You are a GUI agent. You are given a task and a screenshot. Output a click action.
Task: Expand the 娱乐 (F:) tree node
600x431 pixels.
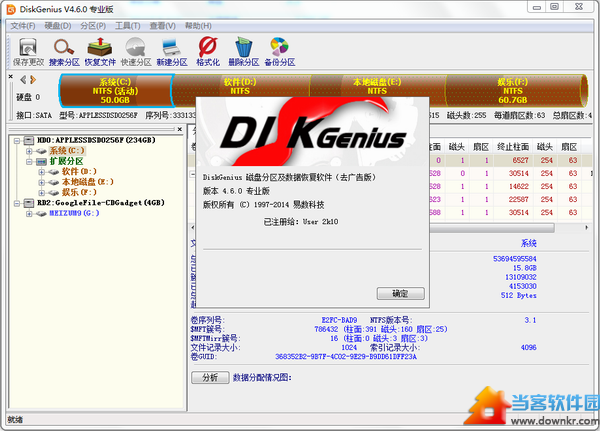click(x=41, y=193)
